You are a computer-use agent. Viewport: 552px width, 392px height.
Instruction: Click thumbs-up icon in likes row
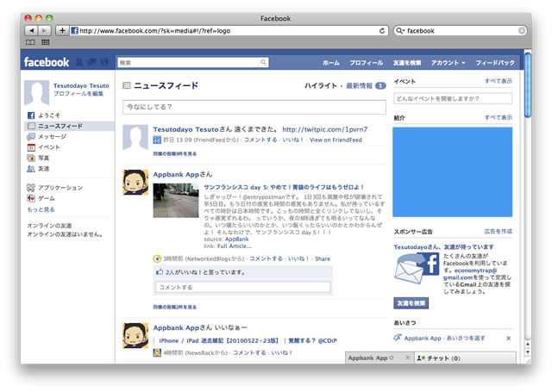click(160, 271)
